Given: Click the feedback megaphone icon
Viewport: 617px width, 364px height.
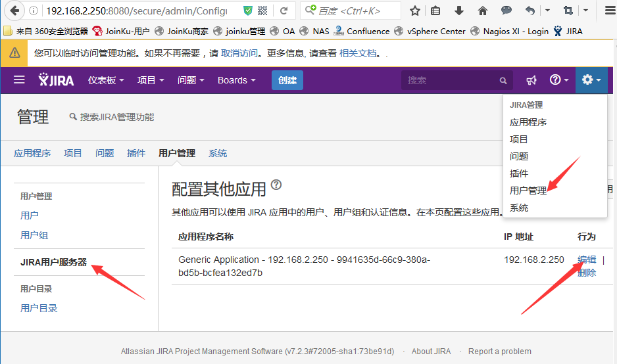Looking at the screenshot, I should [531, 80].
